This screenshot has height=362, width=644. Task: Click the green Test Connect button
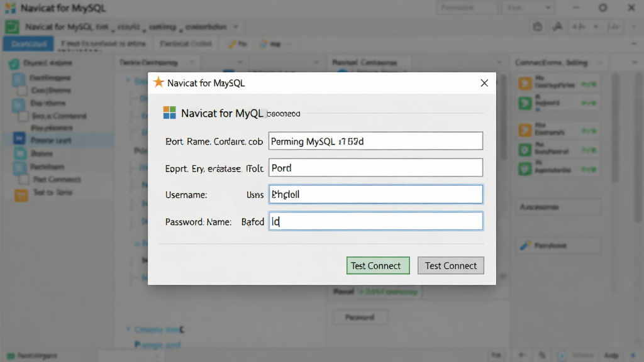pos(378,266)
